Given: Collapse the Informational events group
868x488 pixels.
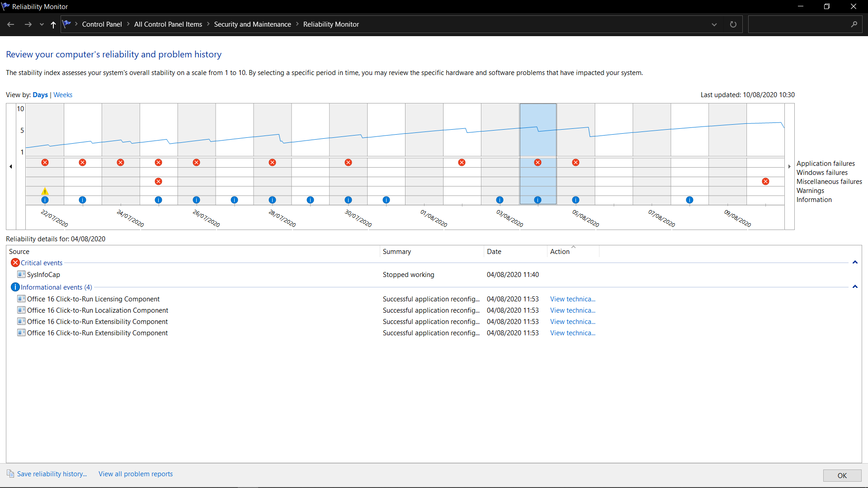Looking at the screenshot, I should point(855,287).
